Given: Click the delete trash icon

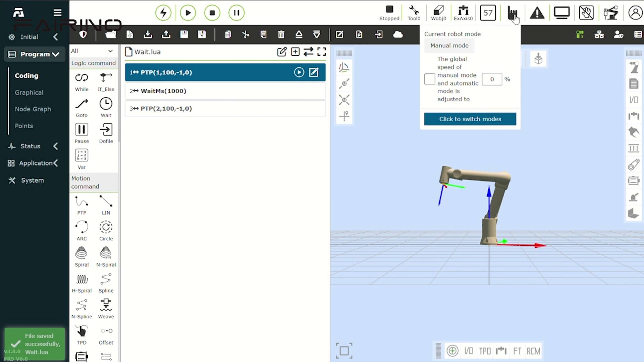Looking at the screenshot, I should pyautogui.click(x=281, y=35).
